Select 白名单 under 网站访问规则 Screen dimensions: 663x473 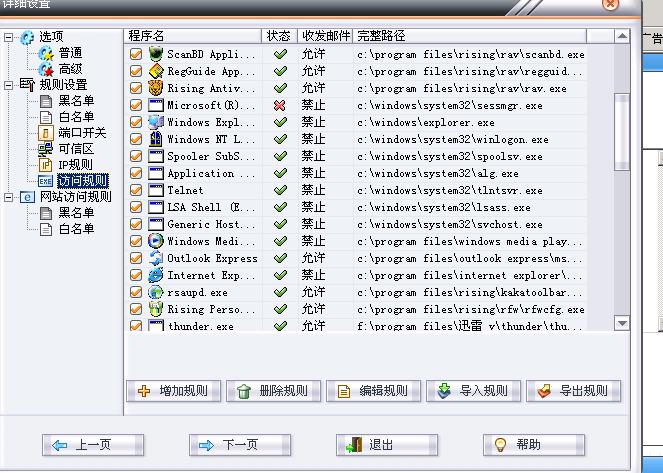(x=76, y=229)
